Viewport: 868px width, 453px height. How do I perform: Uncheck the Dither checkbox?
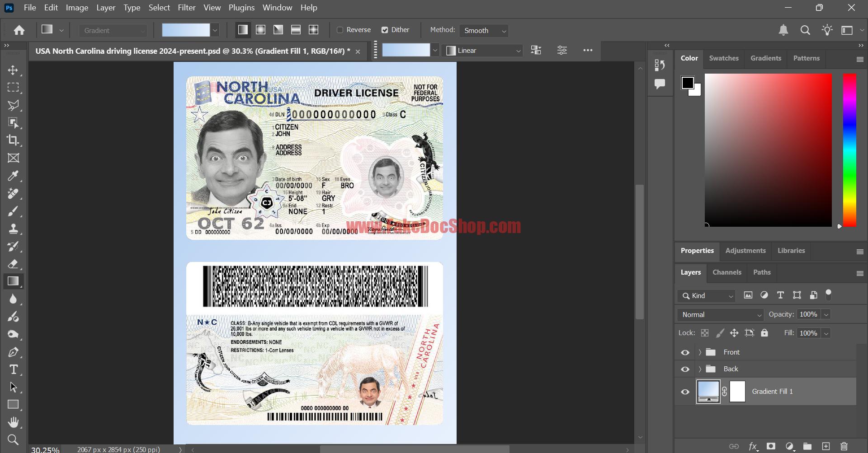385,30
